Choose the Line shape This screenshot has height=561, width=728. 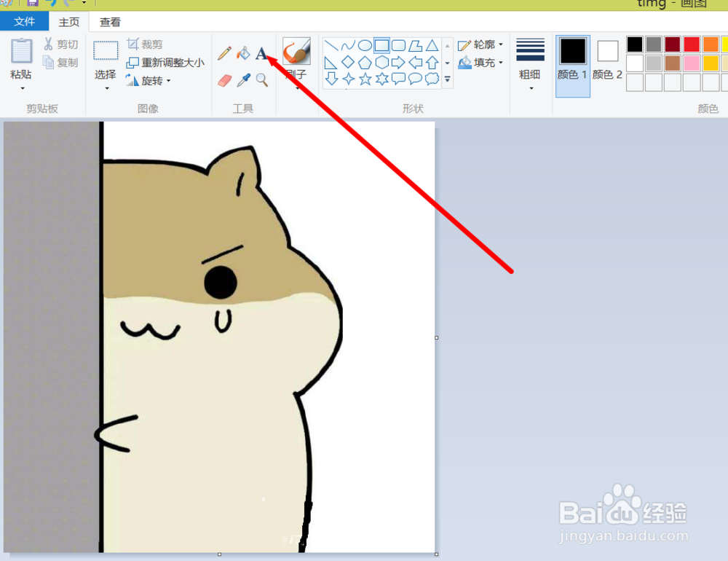click(x=331, y=46)
